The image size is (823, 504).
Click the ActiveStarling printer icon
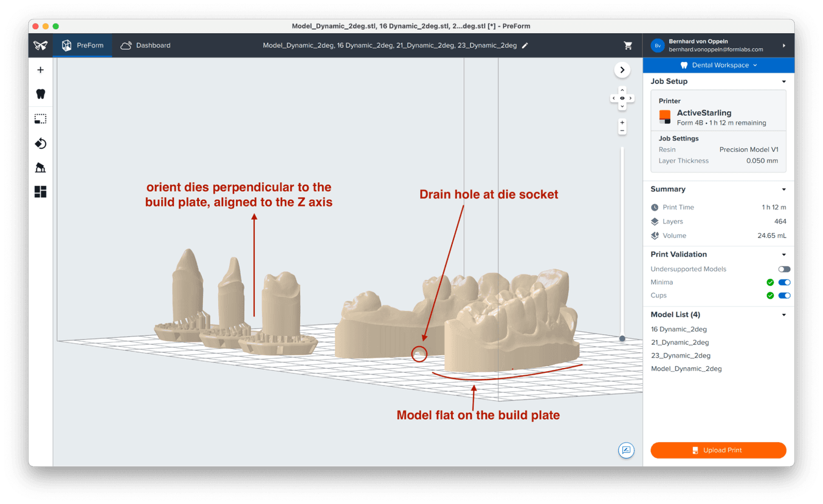[x=665, y=117]
